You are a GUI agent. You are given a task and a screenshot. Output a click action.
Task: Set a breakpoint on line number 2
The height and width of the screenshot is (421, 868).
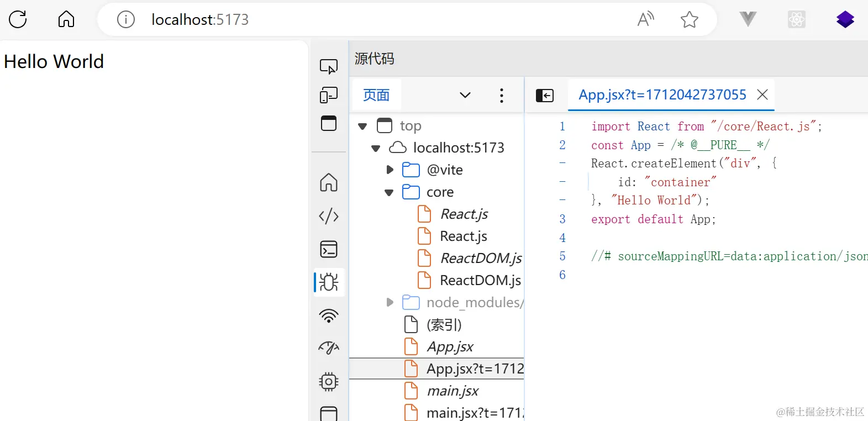point(562,145)
